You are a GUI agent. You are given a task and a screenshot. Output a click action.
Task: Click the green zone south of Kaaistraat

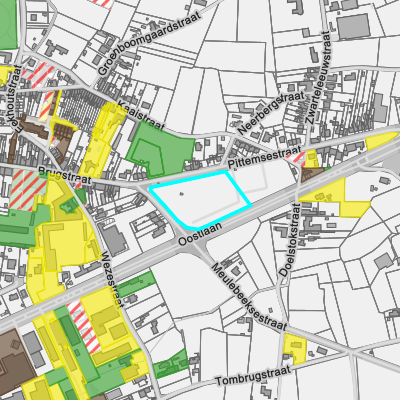coord(160,149)
